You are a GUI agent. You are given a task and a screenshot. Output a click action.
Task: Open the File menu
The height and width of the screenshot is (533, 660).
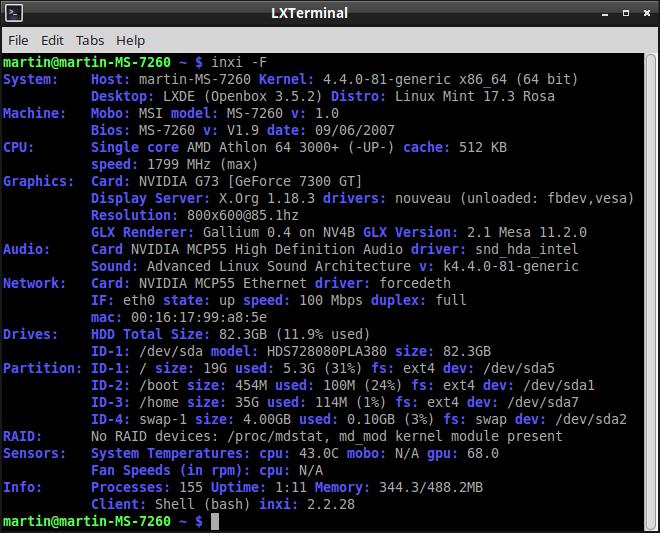tap(18, 40)
